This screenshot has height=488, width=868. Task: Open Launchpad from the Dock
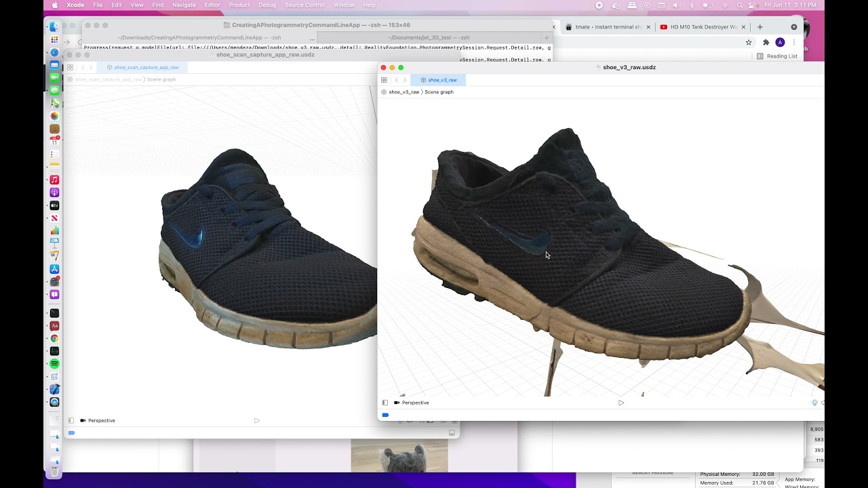[x=54, y=39]
